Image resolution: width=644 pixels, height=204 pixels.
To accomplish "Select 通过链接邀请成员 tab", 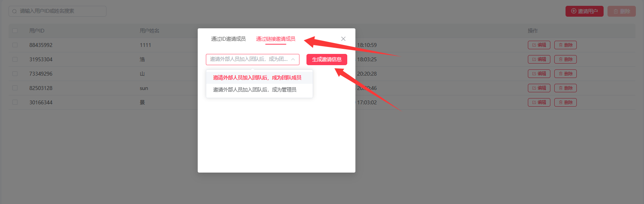I will (275, 39).
